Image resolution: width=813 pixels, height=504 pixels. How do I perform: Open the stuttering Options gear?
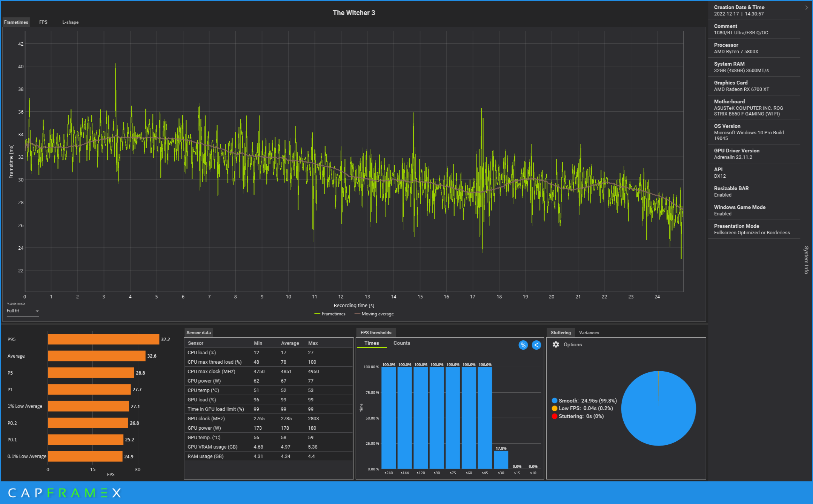pos(556,344)
